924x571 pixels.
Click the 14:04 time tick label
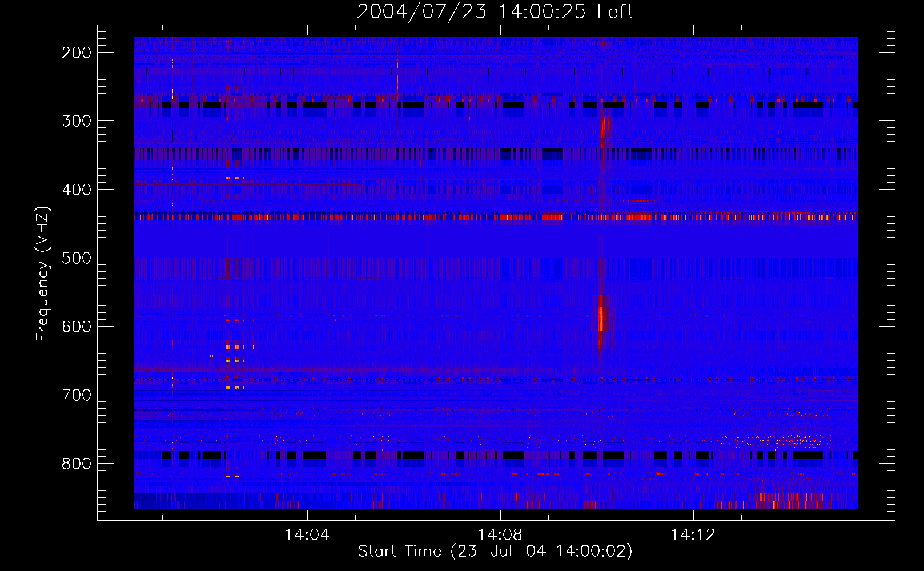pyautogui.click(x=307, y=535)
